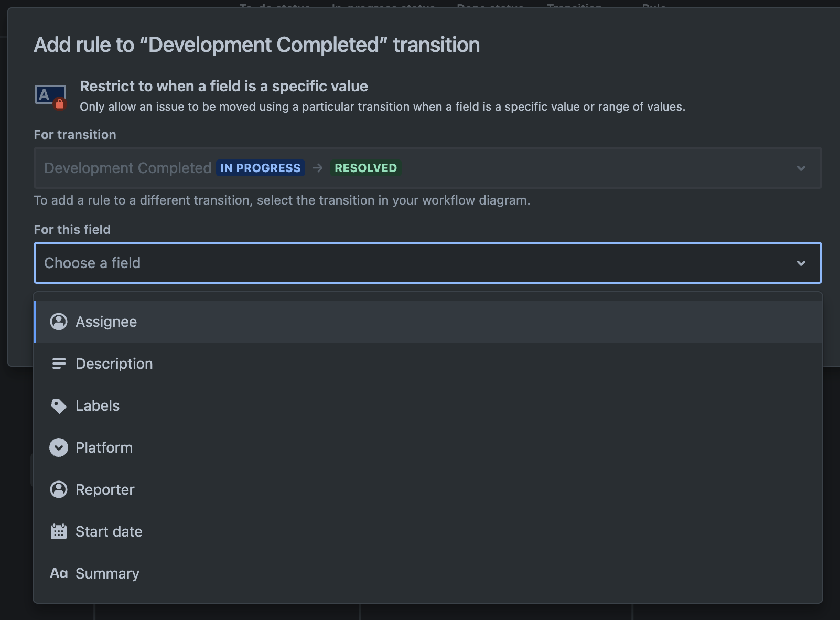Image resolution: width=840 pixels, height=620 pixels.
Task: Open the Choose a field dropdown
Action: click(x=428, y=263)
